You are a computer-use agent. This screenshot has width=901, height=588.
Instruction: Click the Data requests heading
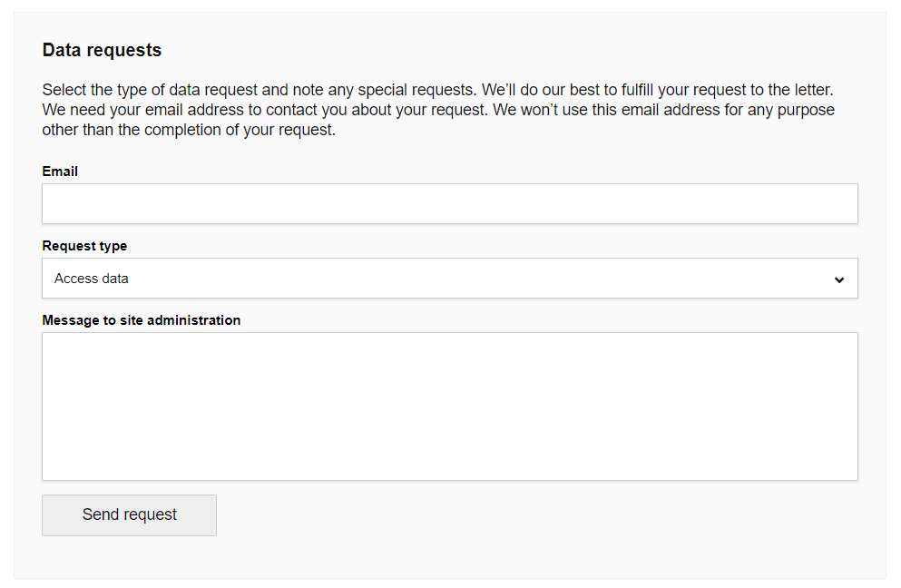pyautogui.click(x=102, y=51)
